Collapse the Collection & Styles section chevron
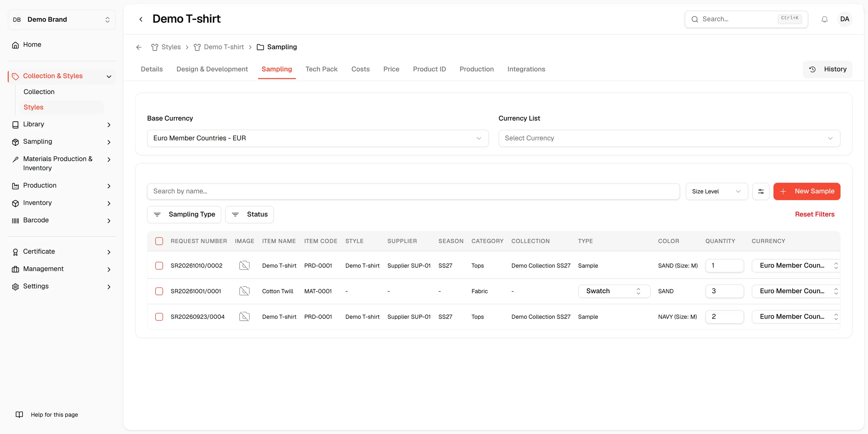This screenshot has width=868, height=434. 109,77
